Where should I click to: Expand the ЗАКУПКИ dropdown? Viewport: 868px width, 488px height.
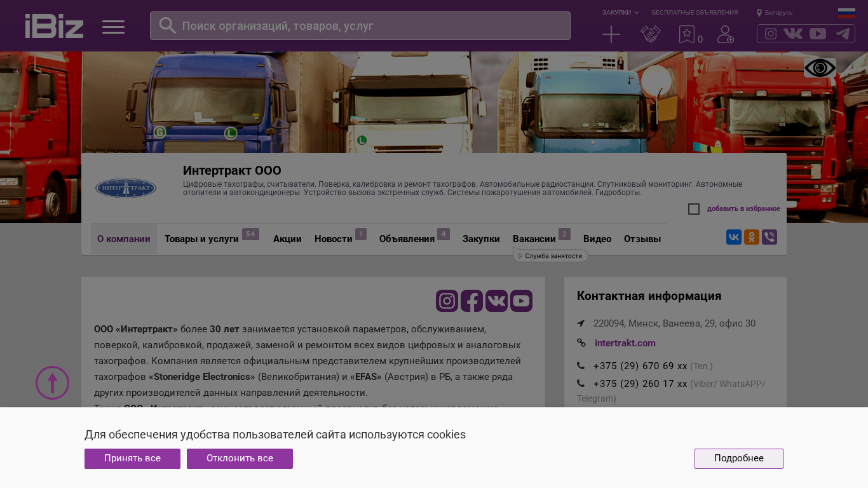tap(620, 13)
